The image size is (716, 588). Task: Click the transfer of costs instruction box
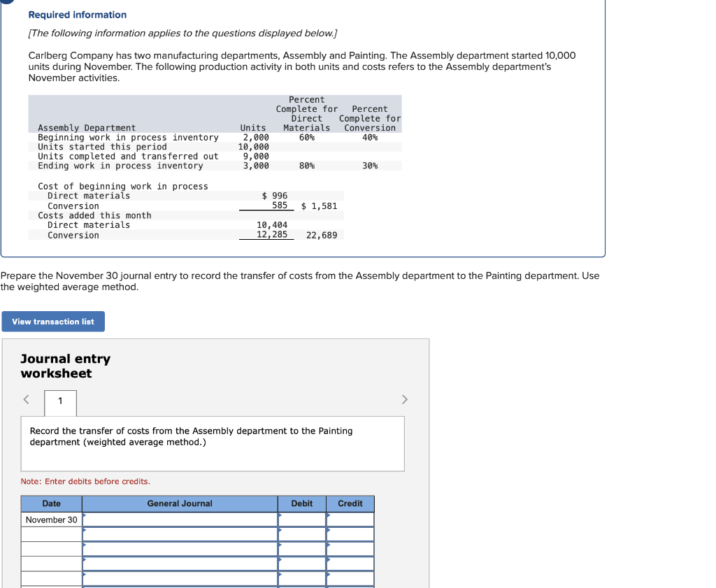click(x=213, y=444)
